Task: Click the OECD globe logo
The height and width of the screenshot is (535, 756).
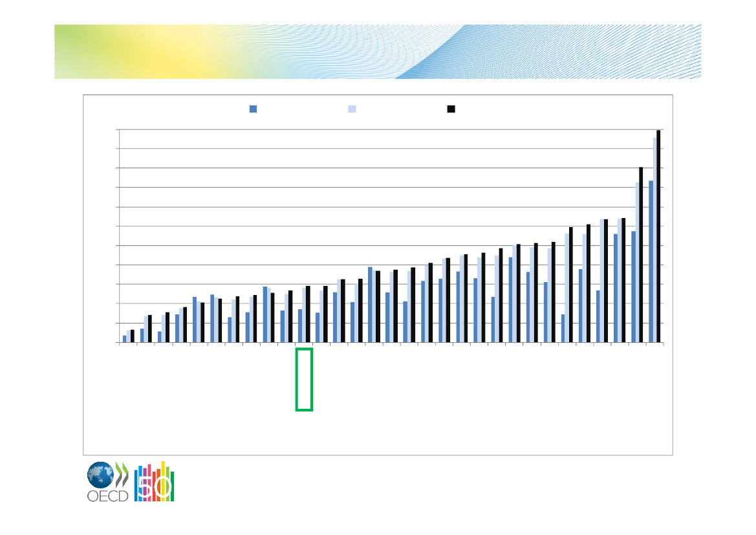Action: pos(101,475)
